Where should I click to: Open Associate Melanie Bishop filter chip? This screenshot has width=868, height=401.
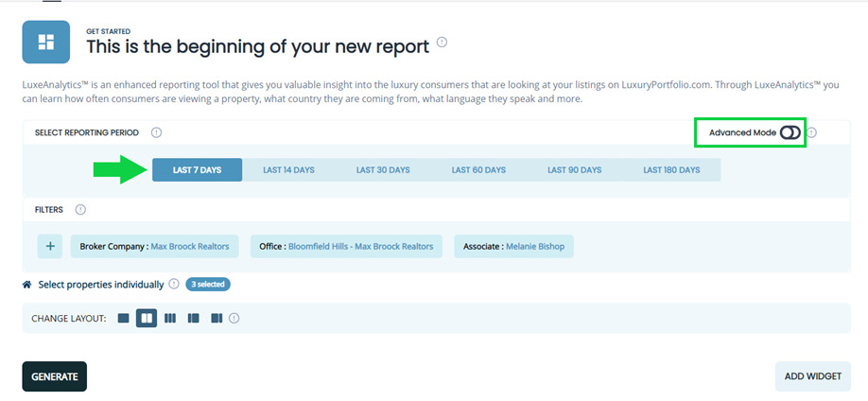tap(513, 247)
